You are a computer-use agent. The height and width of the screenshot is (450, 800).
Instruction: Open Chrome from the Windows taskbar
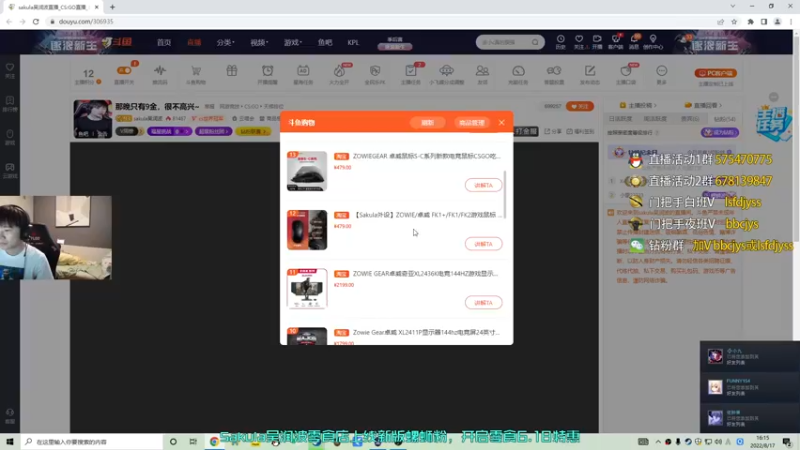214,441
